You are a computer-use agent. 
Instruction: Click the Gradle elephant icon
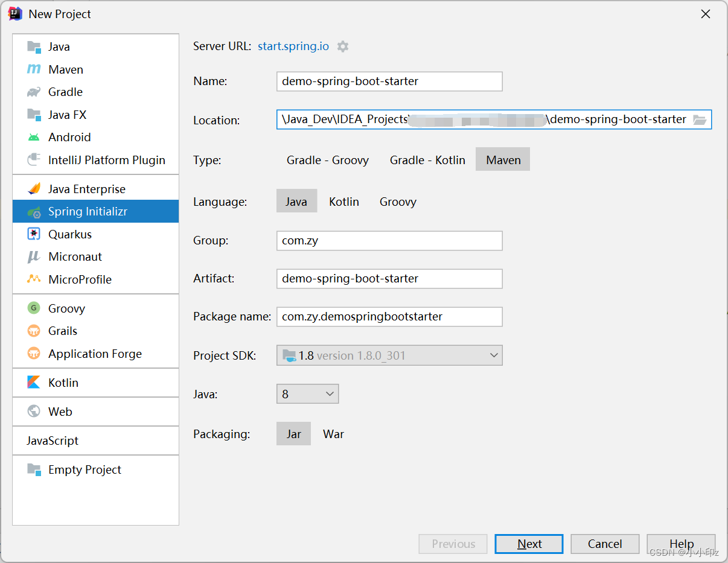[34, 92]
